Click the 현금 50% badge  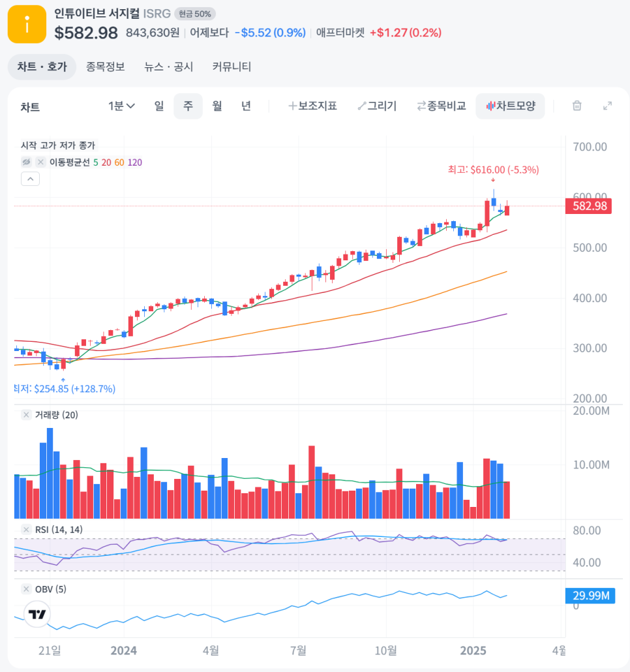[195, 14]
